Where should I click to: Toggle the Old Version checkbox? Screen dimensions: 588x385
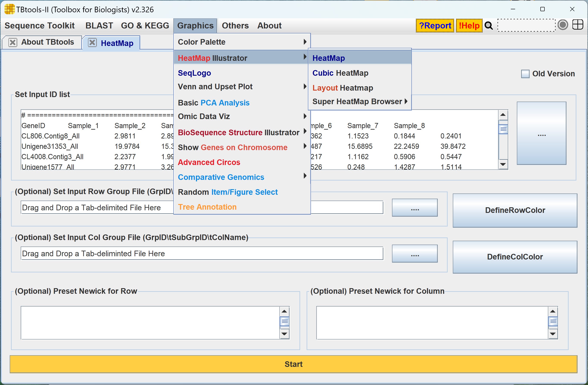click(x=525, y=74)
